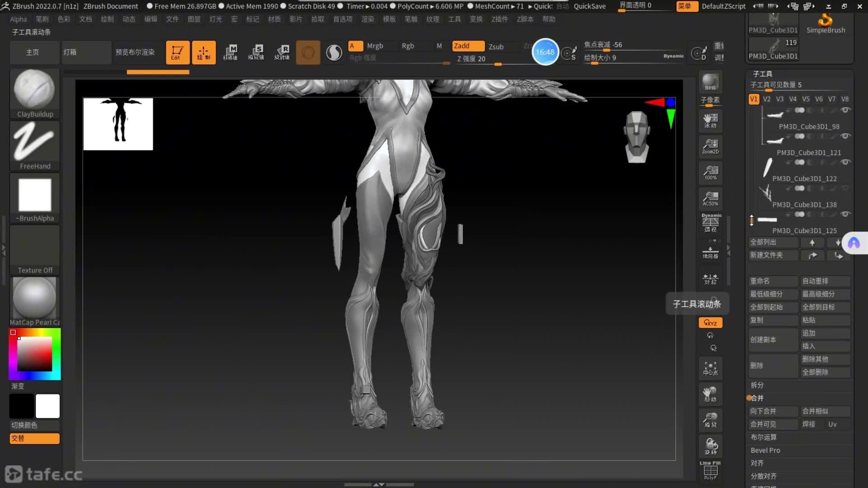Viewport: 868px width, 488px height.
Task: Click the BPR render button
Action: click(710, 82)
